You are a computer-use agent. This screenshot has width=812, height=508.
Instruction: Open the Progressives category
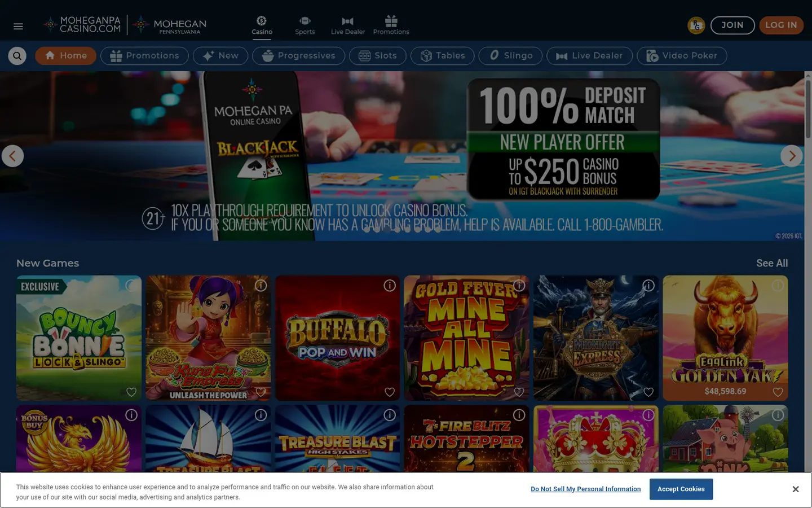coord(298,56)
